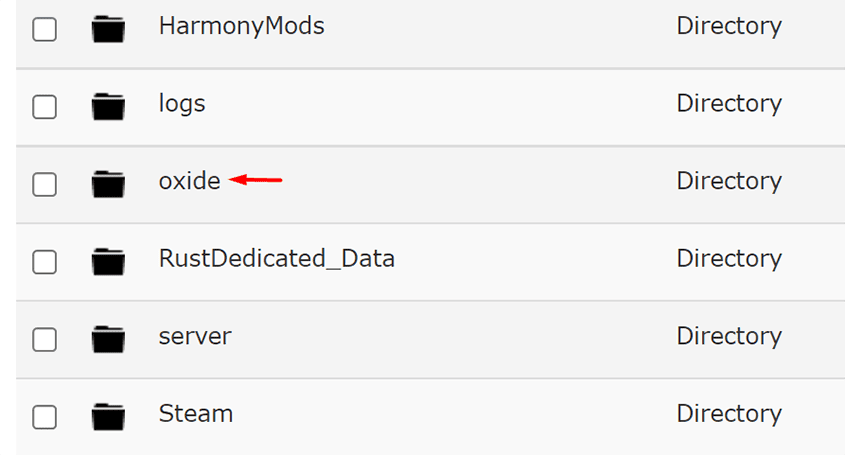
Task: Toggle the Steam row checkbox
Action: [x=45, y=416]
